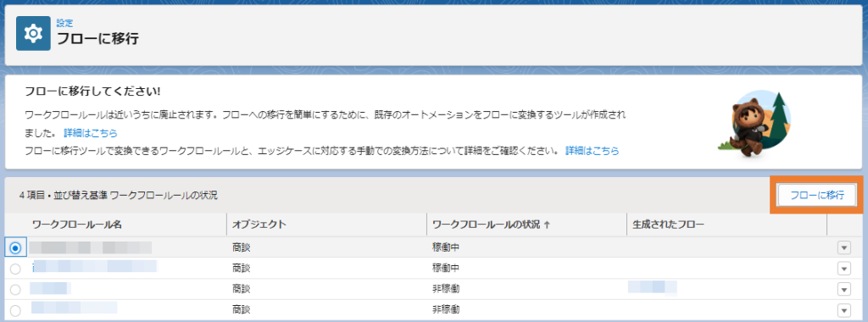Click the selected radio button in first 稼働中 row
Screen dimensions: 868x322
(x=15, y=248)
